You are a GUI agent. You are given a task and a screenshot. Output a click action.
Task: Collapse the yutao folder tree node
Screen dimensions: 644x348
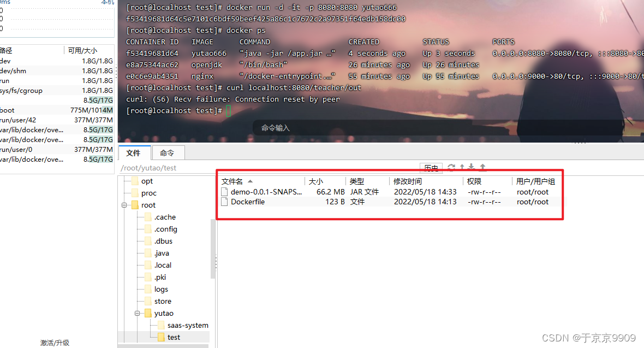pos(137,313)
